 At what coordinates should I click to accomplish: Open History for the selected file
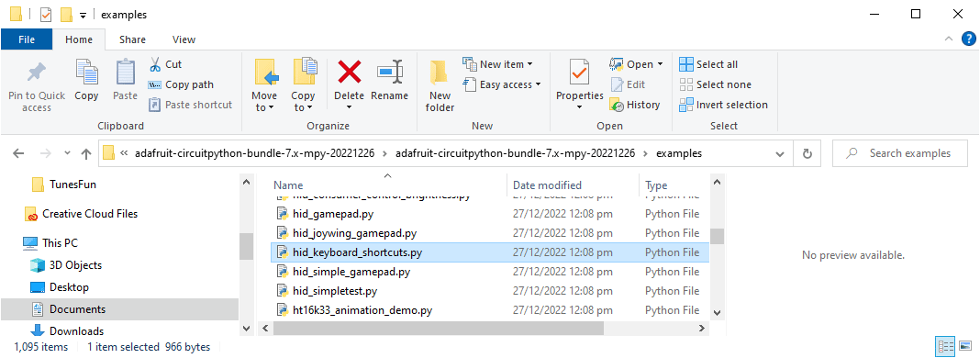click(x=635, y=105)
